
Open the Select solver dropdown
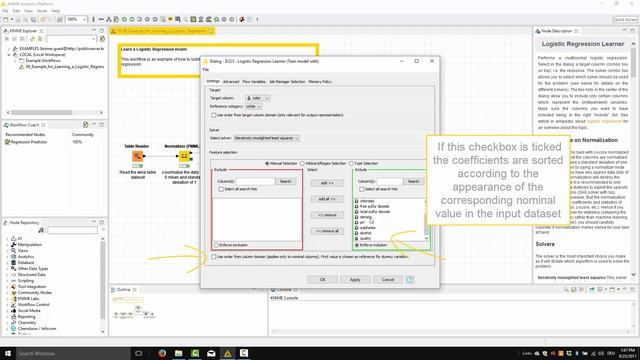(x=267, y=138)
